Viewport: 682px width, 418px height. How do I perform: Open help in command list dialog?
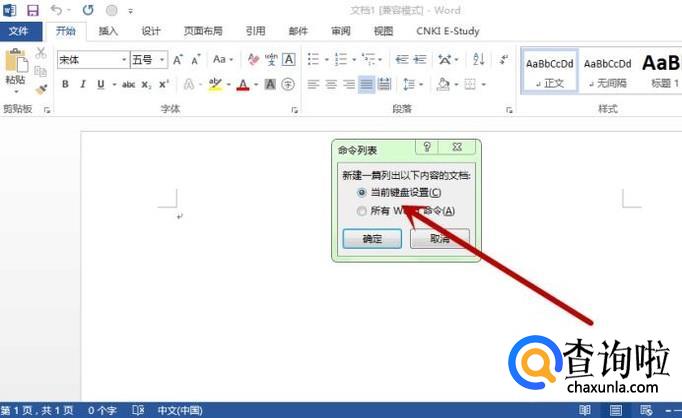[x=427, y=147]
